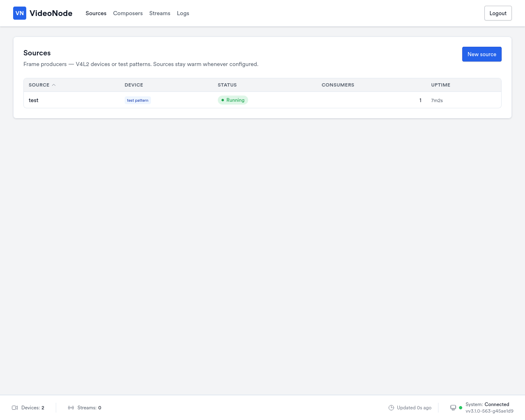Click the version string vv3.1.0-563-g45ae1d9
Viewport: 525px width, 420px height.
(x=489, y=411)
